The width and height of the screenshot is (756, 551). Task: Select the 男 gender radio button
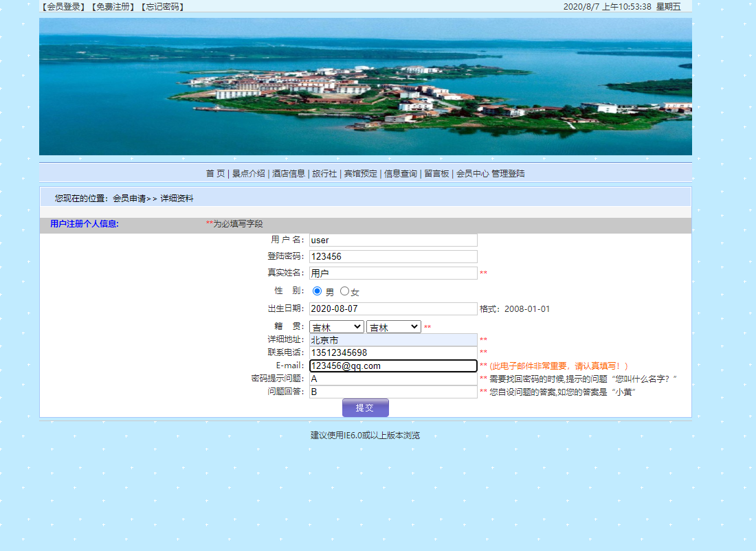click(317, 291)
